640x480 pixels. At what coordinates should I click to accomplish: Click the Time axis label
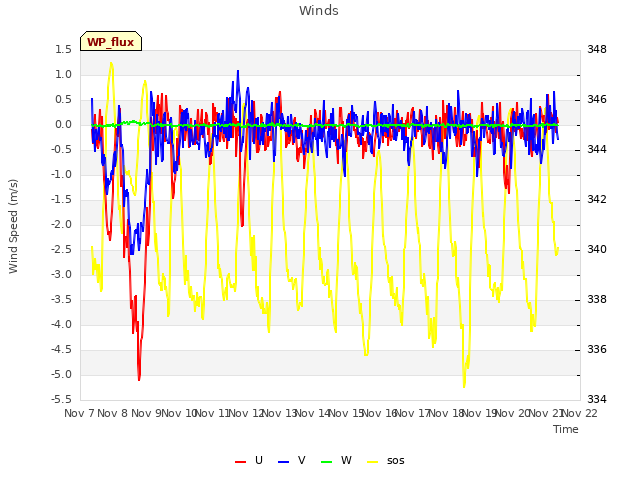pyautogui.click(x=566, y=429)
